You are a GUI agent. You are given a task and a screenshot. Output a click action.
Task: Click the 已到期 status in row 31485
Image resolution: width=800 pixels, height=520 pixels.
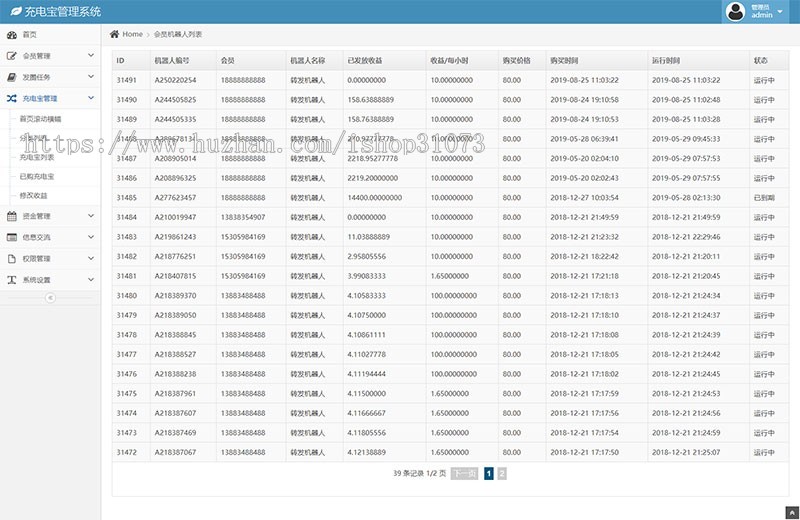click(764, 197)
